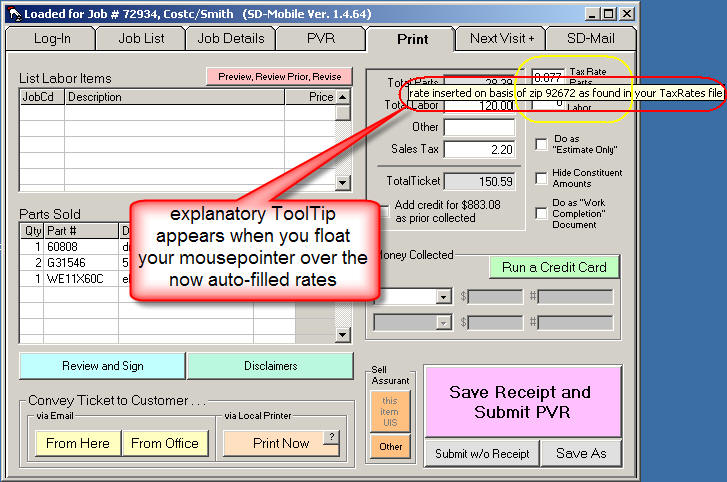Go to the PVR tab
The width and height of the screenshot is (727, 482).
320,38
